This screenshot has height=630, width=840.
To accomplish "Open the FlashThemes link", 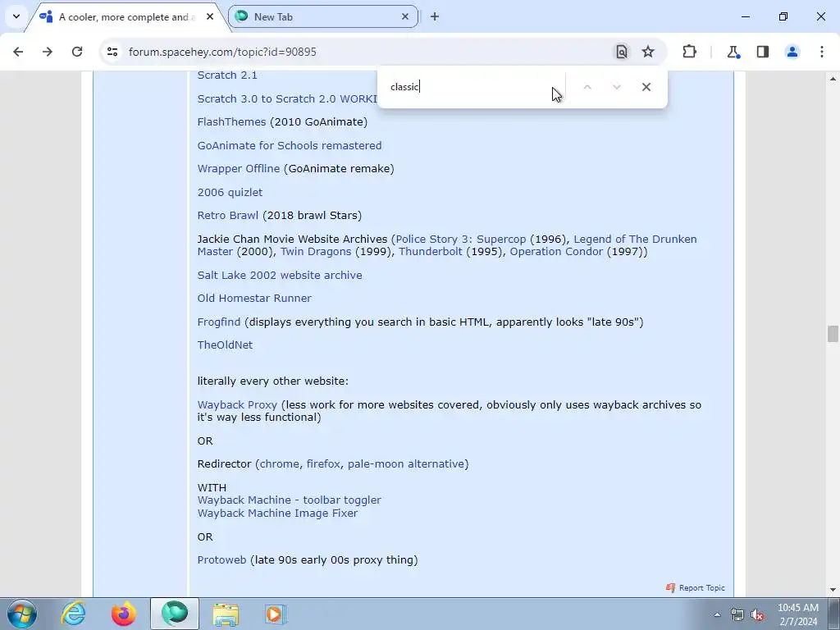I will click(231, 122).
